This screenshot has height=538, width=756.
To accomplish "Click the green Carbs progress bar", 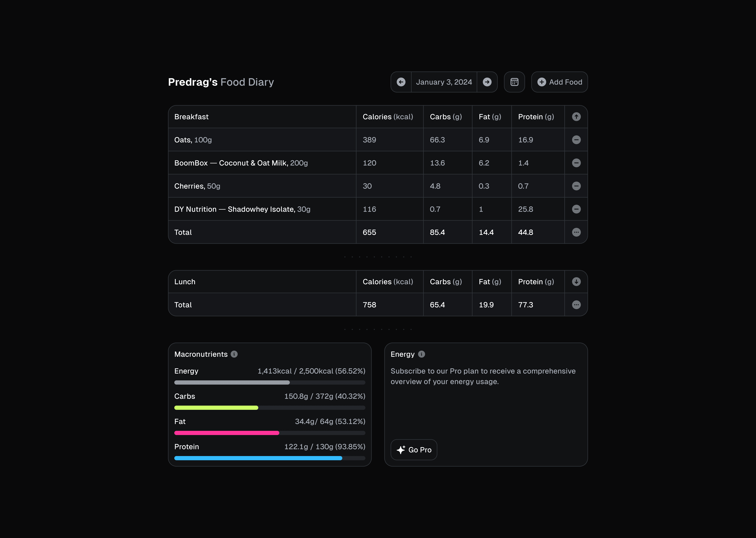I will point(216,408).
